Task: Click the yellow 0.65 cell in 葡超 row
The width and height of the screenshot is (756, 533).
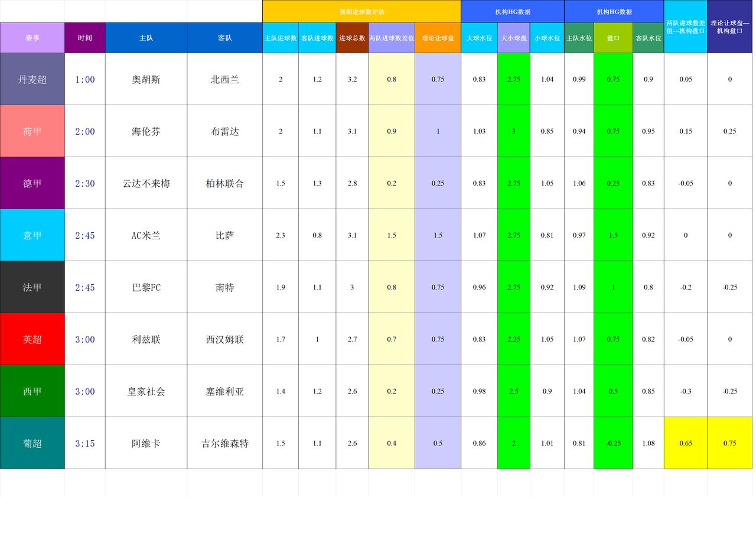Action: [685, 443]
